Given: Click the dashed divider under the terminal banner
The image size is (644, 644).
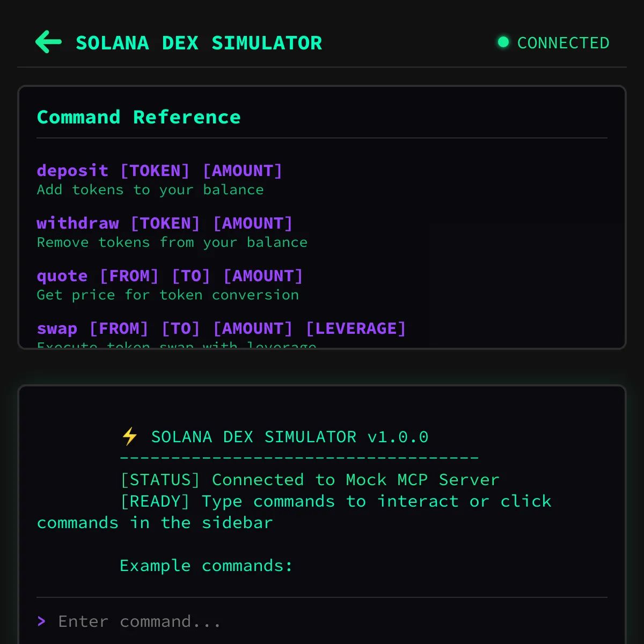Looking at the screenshot, I should tap(299, 458).
